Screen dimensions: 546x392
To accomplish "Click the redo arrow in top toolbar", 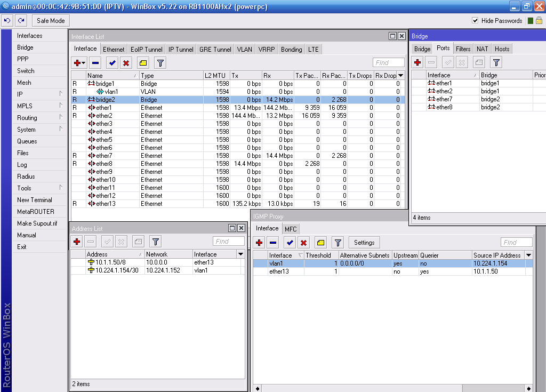I will [20, 21].
